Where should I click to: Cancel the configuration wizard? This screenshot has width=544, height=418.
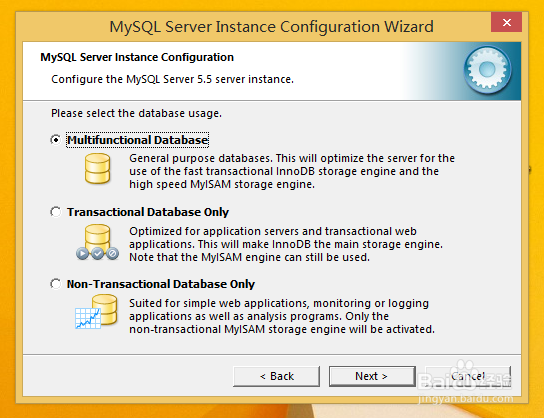pos(468,376)
